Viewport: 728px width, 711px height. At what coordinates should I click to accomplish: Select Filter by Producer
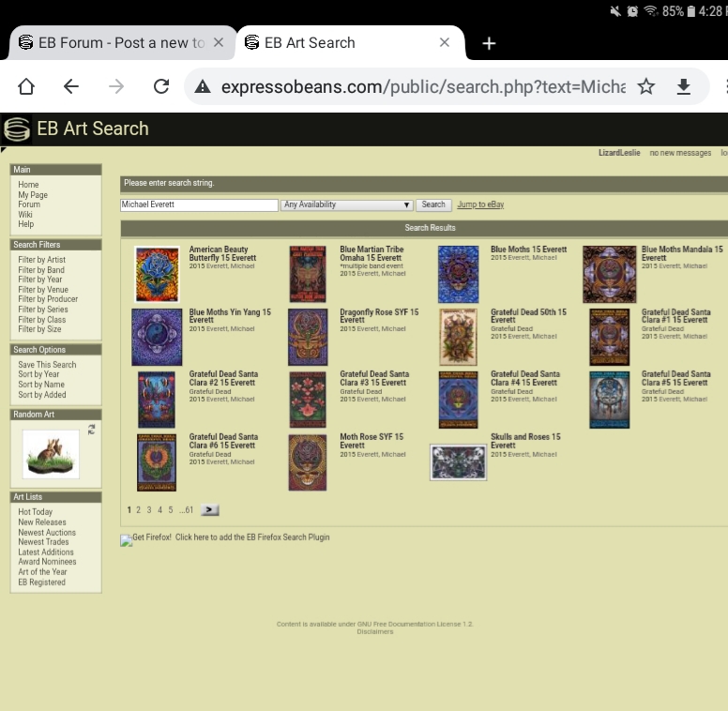[48, 299]
